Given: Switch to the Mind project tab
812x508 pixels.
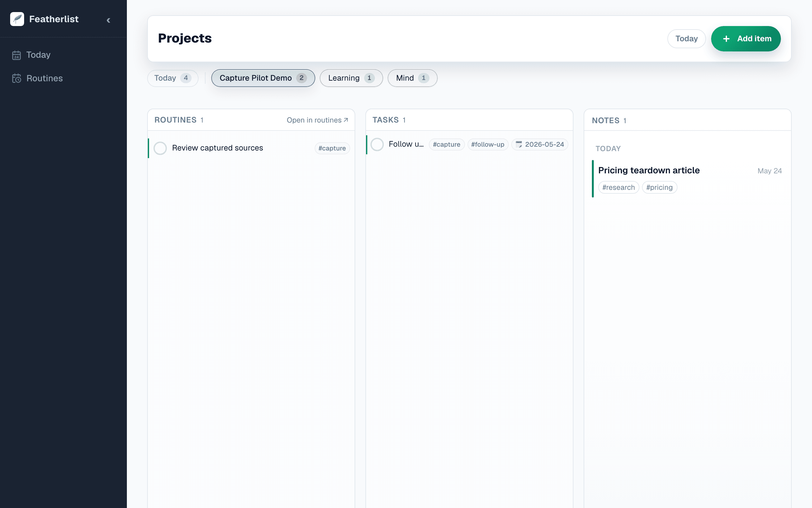Looking at the screenshot, I should [412, 78].
